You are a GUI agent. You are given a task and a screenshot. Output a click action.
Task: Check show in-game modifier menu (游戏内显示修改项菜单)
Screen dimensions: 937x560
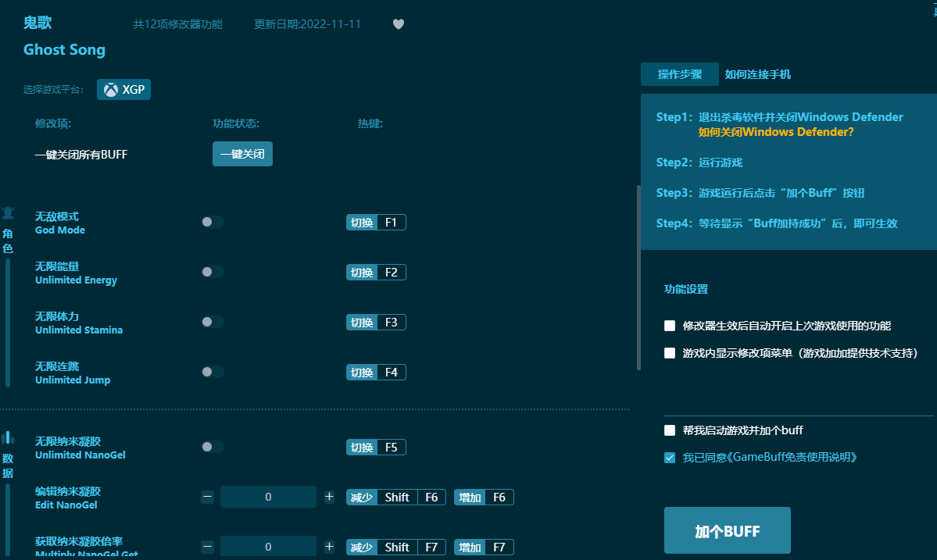tap(670, 354)
